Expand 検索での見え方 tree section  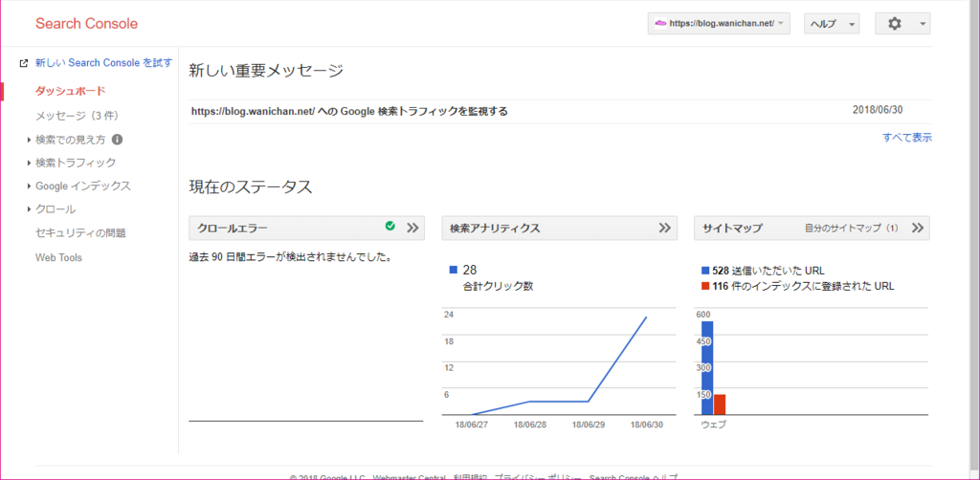point(29,140)
